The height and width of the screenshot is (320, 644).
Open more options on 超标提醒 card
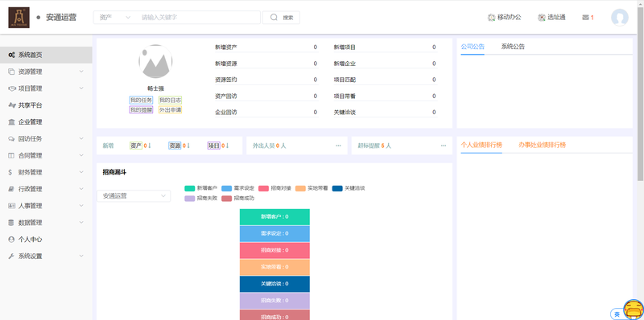444,146
